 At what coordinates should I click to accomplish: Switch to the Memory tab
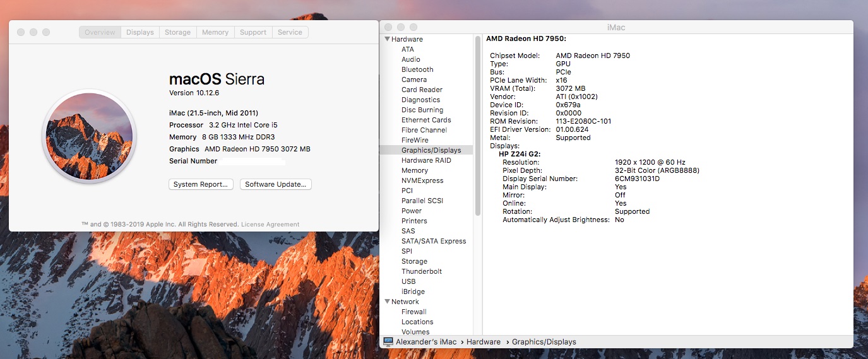pos(215,32)
